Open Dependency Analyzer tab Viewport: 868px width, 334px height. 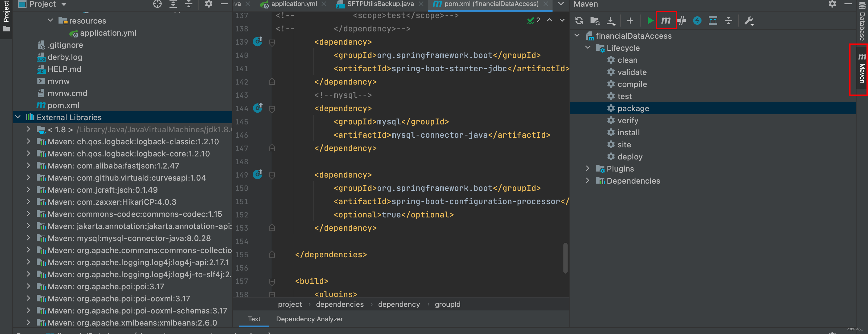click(309, 319)
